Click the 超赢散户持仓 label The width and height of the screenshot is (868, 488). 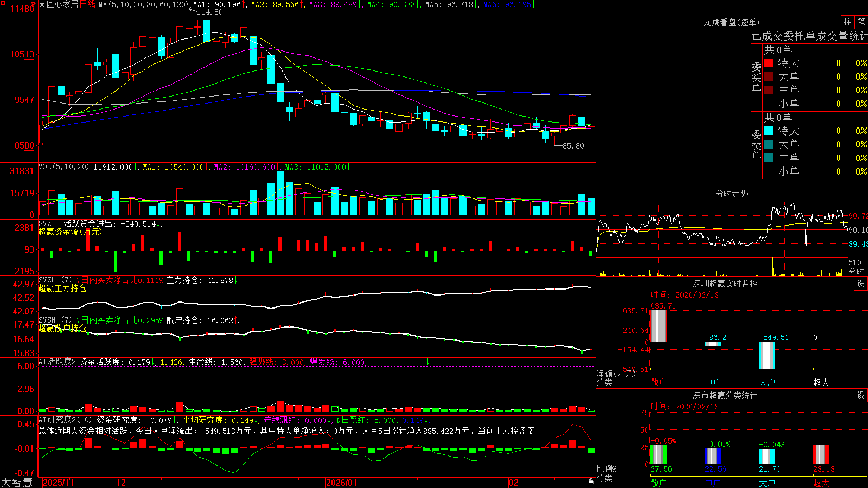point(62,328)
